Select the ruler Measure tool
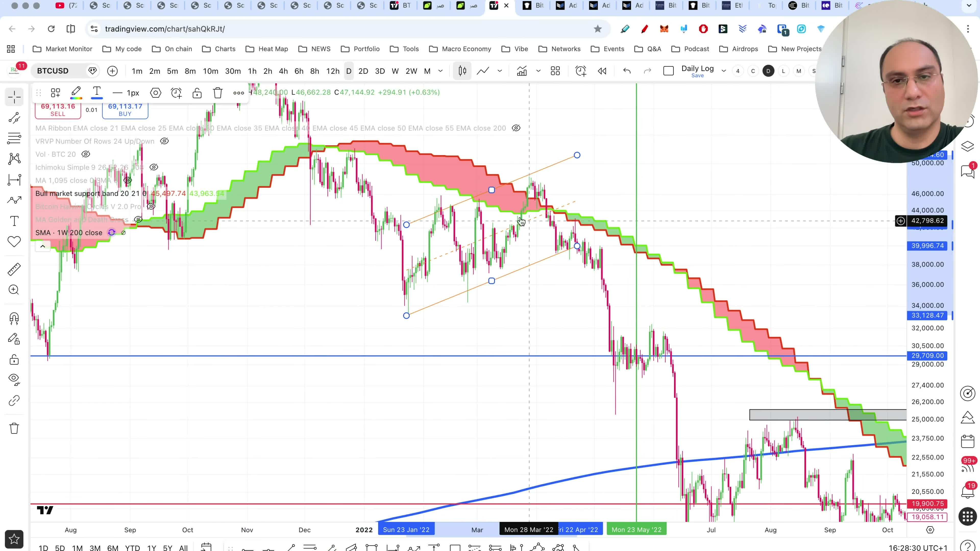This screenshot has height=551, width=980. (x=15, y=269)
